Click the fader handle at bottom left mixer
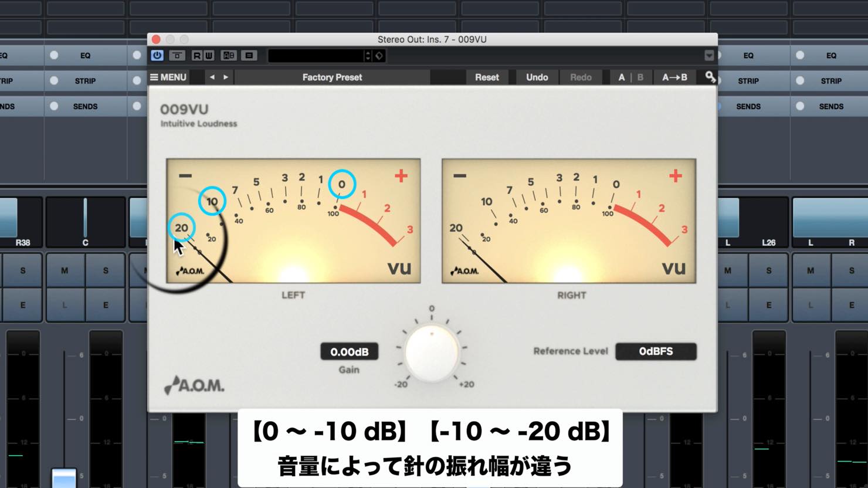The width and height of the screenshot is (868, 488). pyautogui.click(x=63, y=477)
